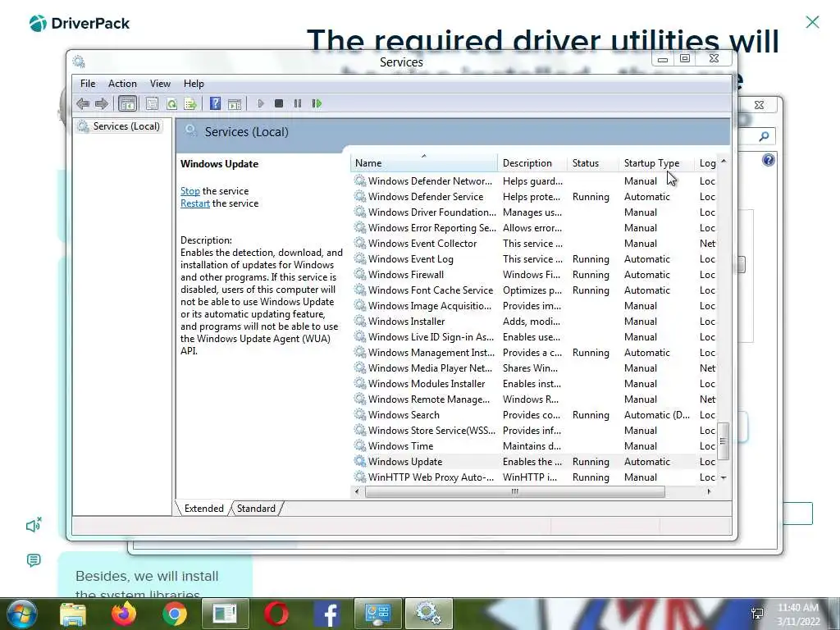Sort by the Status column header

pos(592,163)
